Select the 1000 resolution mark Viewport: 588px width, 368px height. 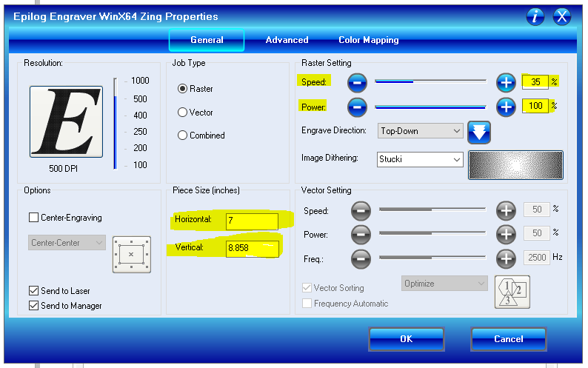tap(140, 81)
